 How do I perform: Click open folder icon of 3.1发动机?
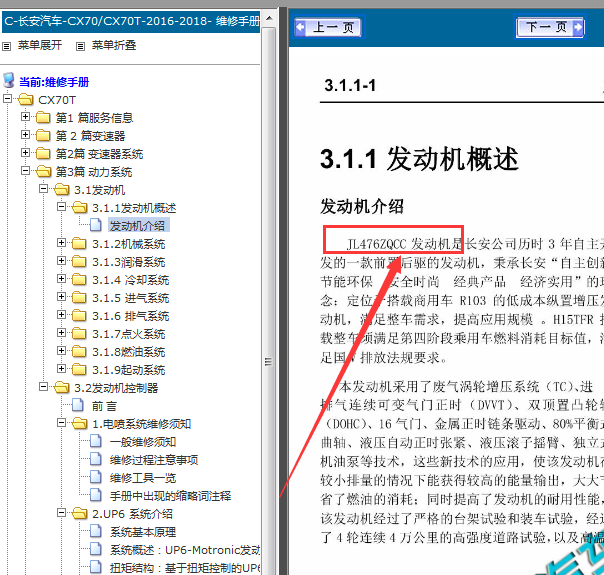click(x=62, y=189)
